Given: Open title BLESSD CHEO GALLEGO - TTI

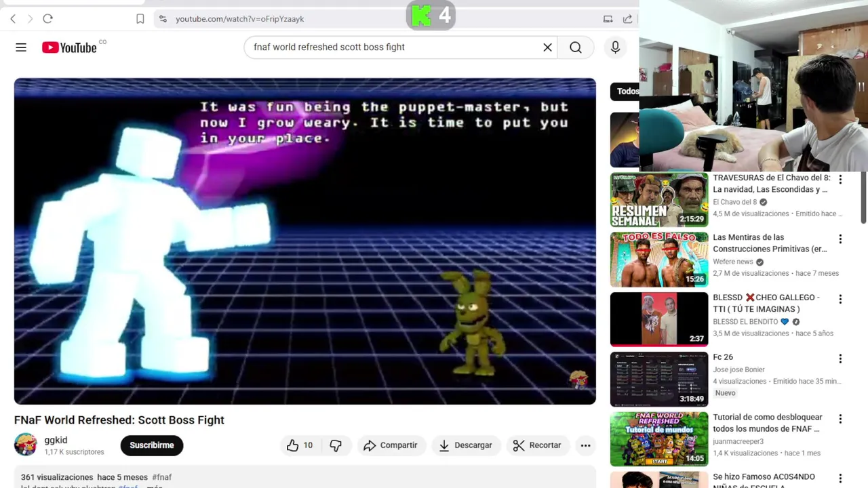Looking at the screenshot, I should point(766,303).
